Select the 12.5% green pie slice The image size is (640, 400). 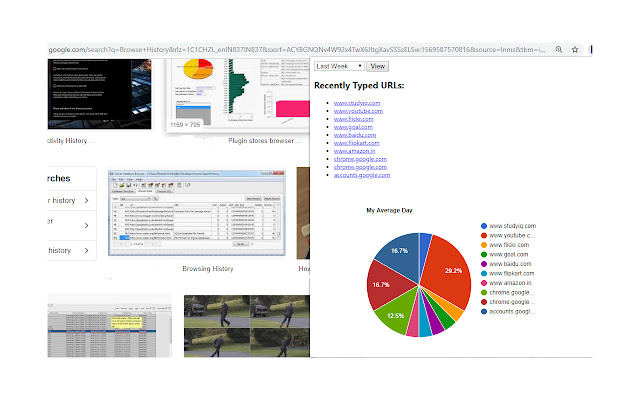(395, 314)
